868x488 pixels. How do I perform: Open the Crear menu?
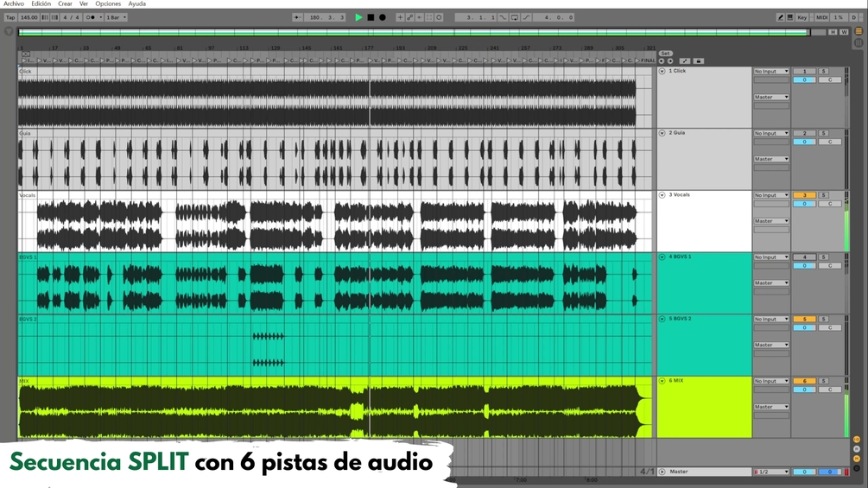(66, 3)
